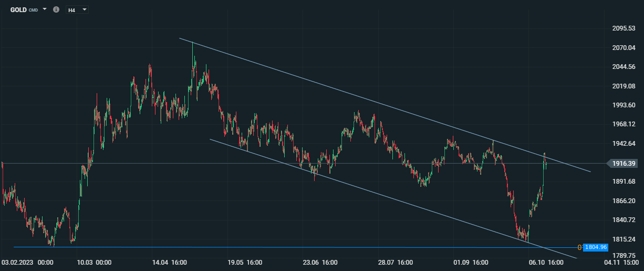The height and width of the screenshot is (271, 644).
Task: Click the 1968.12 price axis label
Action: tap(624, 124)
